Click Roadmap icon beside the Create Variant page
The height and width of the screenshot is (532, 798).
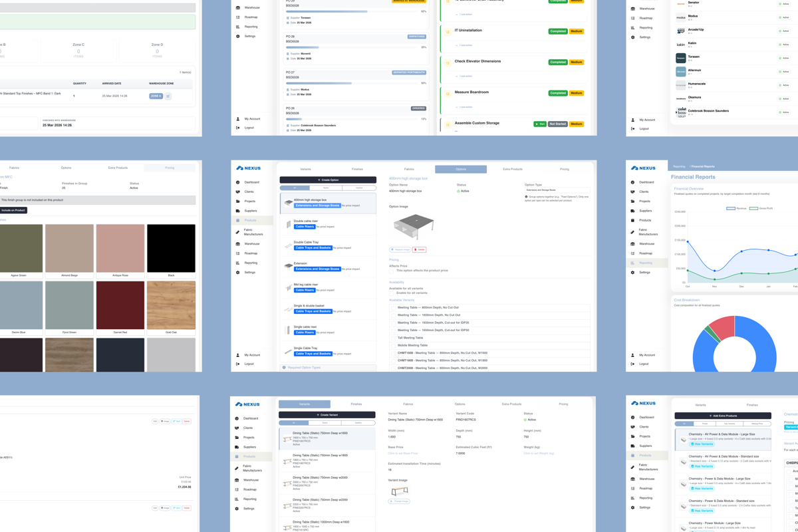click(x=237, y=489)
